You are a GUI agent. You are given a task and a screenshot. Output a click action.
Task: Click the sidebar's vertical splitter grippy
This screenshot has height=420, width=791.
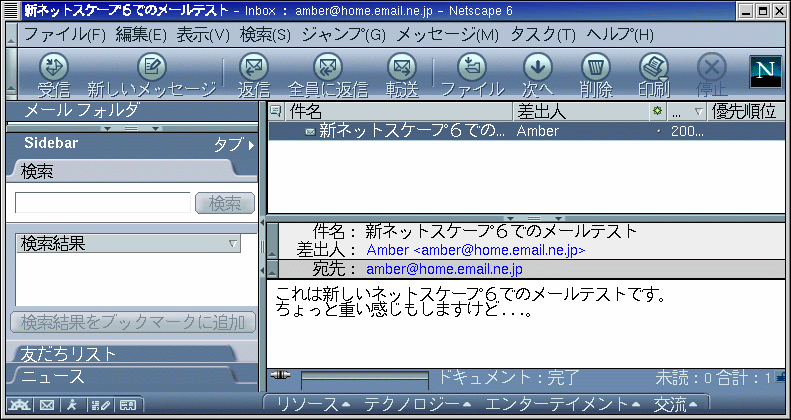tap(262, 247)
